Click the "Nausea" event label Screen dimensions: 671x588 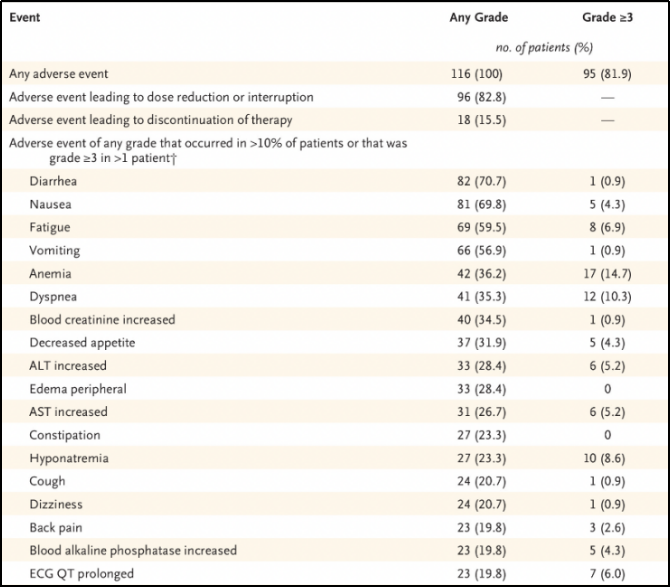point(51,205)
